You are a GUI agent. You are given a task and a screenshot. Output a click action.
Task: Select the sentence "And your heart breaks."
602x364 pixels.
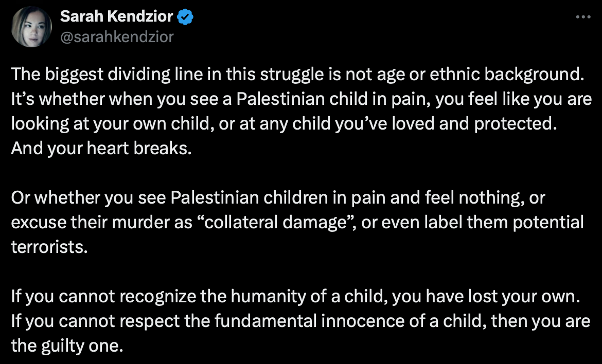tap(101, 149)
